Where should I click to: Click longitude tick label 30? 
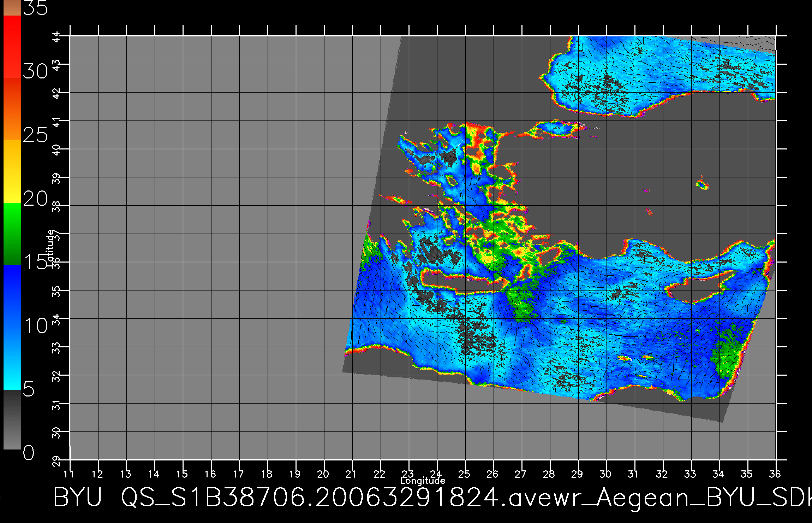tap(605, 474)
